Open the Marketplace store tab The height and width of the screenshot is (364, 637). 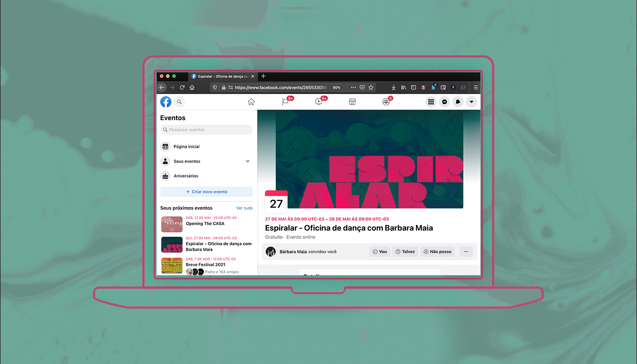[x=352, y=102]
